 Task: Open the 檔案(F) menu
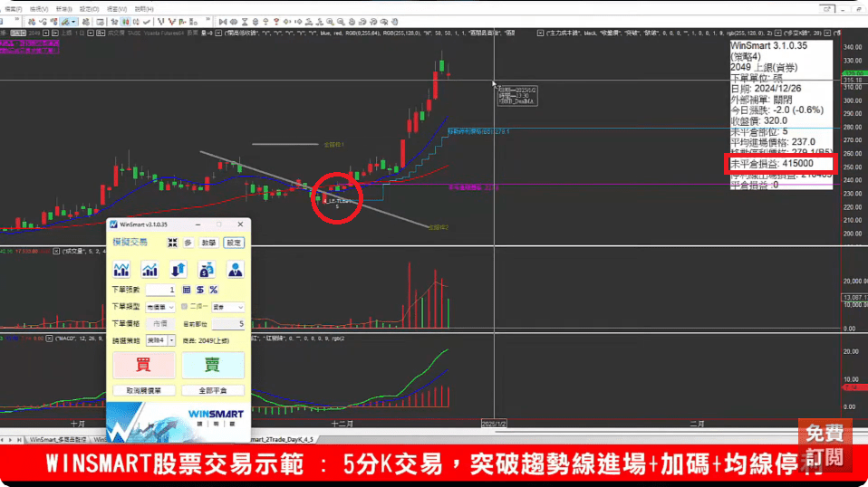14,9
